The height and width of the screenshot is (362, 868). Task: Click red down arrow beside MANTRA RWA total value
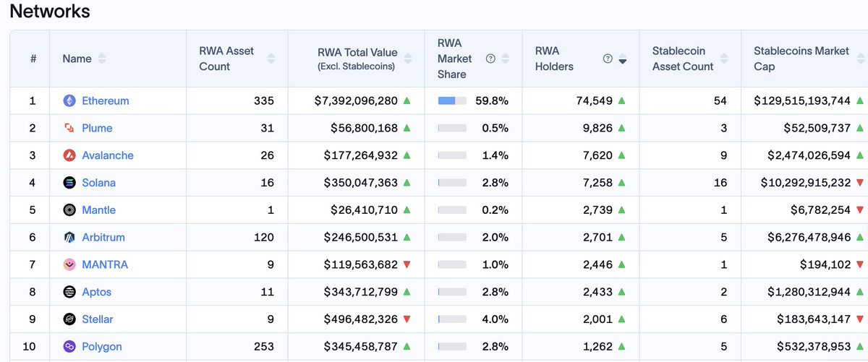pos(407,264)
